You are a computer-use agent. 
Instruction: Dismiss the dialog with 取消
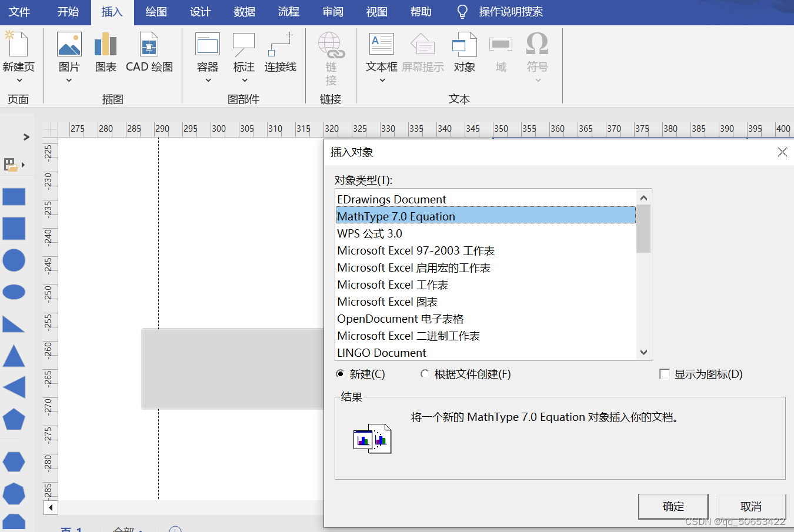(751, 506)
